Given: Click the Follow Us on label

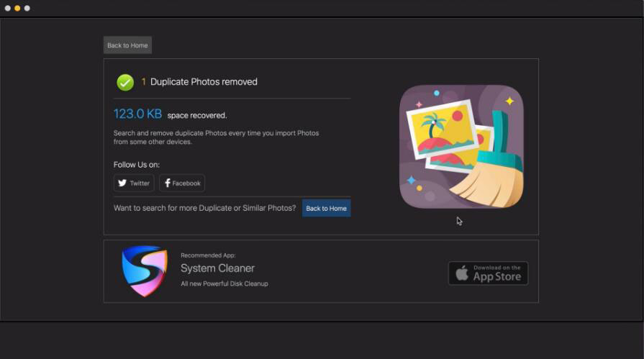Looking at the screenshot, I should point(137,165).
